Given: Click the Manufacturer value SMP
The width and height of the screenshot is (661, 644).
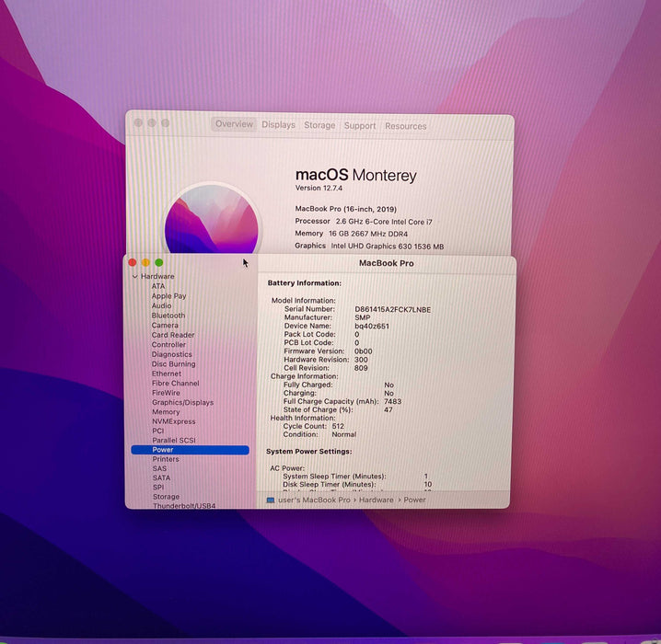Looking at the screenshot, I should click(363, 317).
